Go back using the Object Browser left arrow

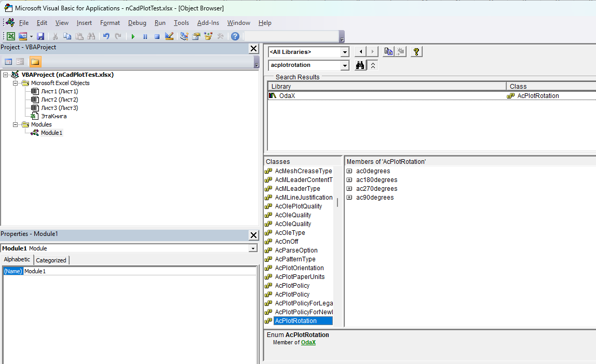pos(360,51)
